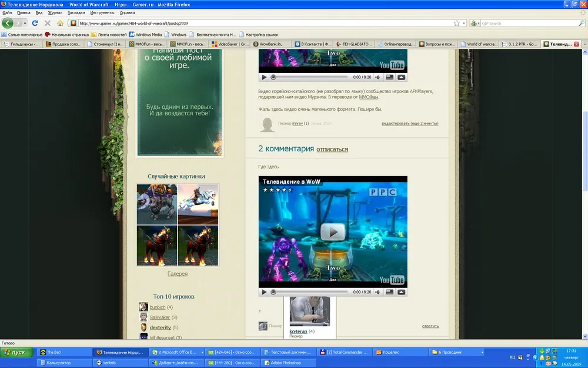Click the large play button overlay on the video
Viewport: 588px width, 368px height.
click(x=333, y=232)
